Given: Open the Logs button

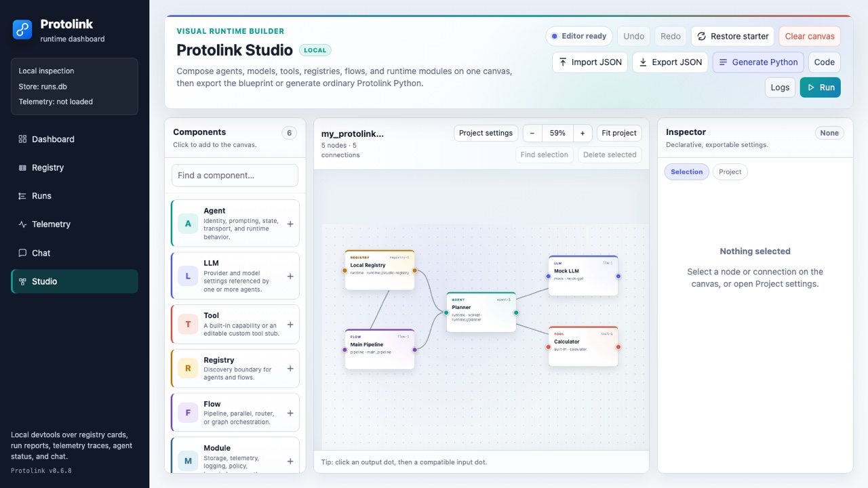Looking at the screenshot, I should click(x=780, y=87).
